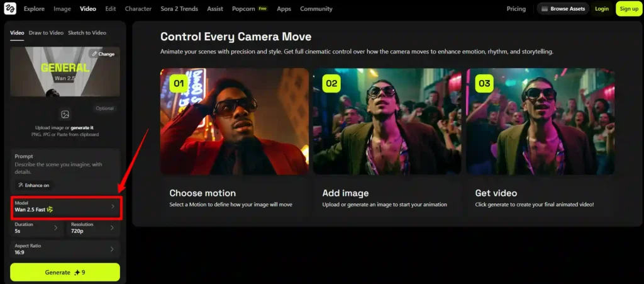Click the Pricing link
Screen dimensions: 644x284
coord(516,9)
